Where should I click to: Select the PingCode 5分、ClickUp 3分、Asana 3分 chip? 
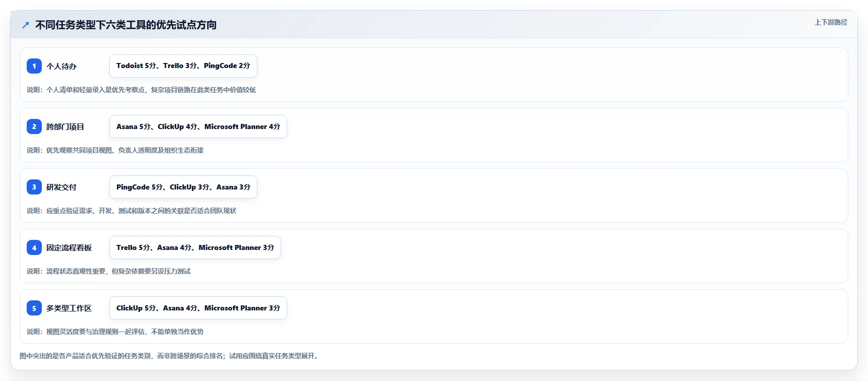pos(183,187)
